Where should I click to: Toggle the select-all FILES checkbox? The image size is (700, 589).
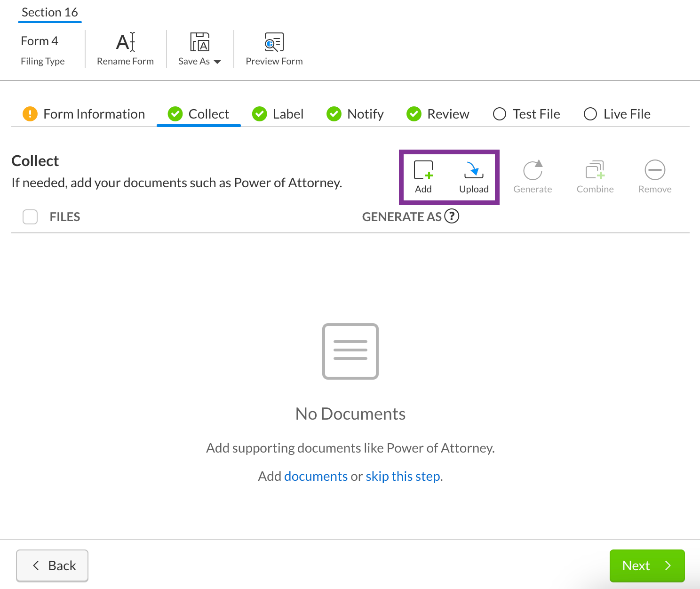pos(30,217)
